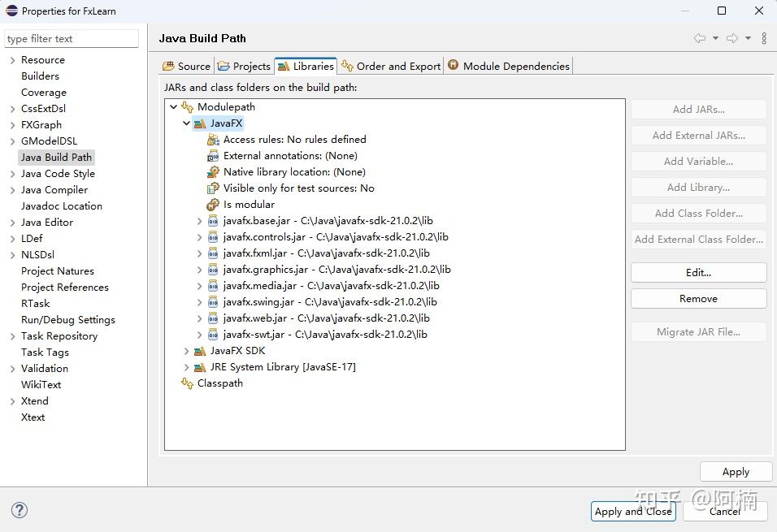Click the Native library location icon
Viewport: 777px width, 532px height.
[x=213, y=172]
